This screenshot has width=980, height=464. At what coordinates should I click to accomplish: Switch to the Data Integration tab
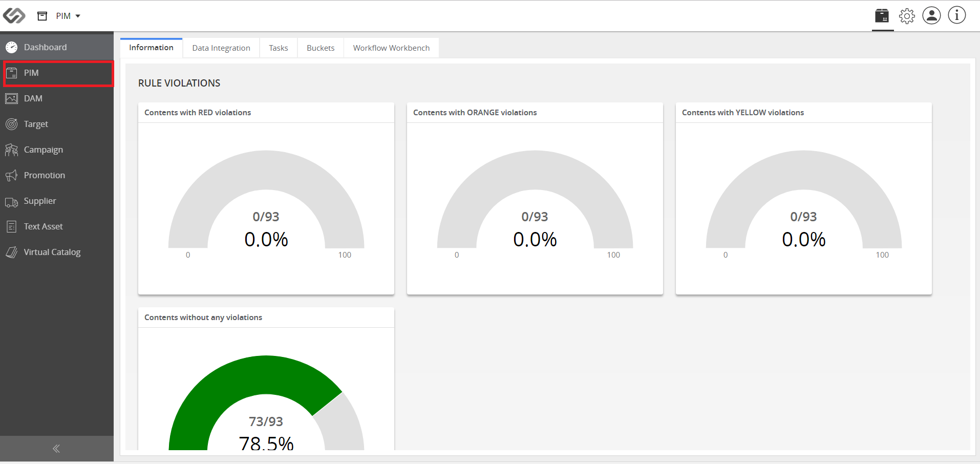pyautogui.click(x=221, y=48)
